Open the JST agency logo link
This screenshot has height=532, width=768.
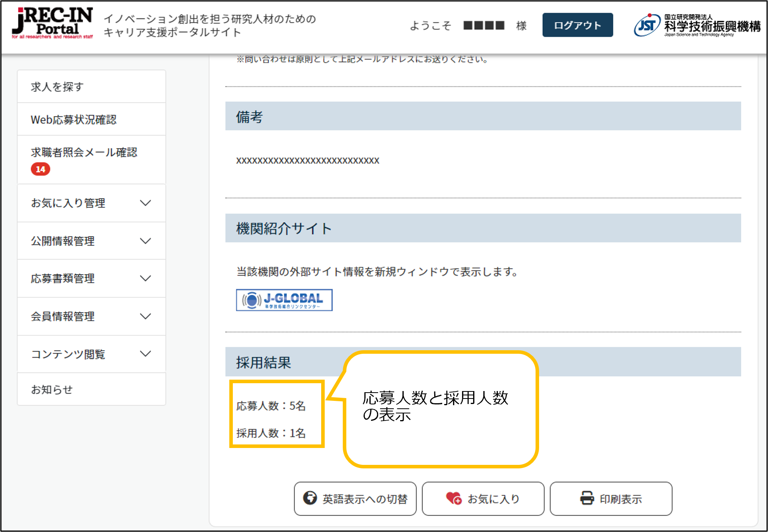tap(697, 25)
